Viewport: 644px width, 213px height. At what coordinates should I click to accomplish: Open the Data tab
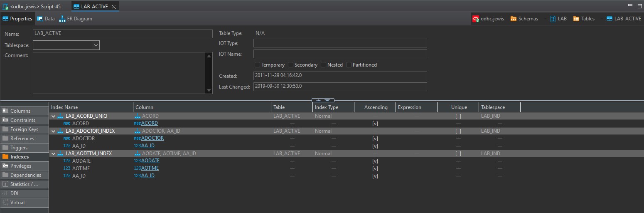[x=46, y=19]
